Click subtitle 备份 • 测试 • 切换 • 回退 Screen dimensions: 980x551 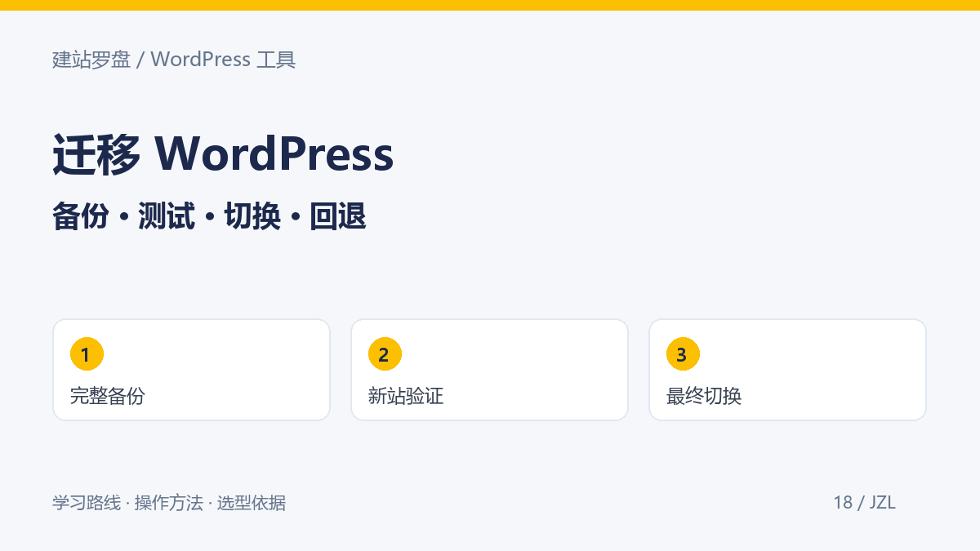[x=209, y=216]
